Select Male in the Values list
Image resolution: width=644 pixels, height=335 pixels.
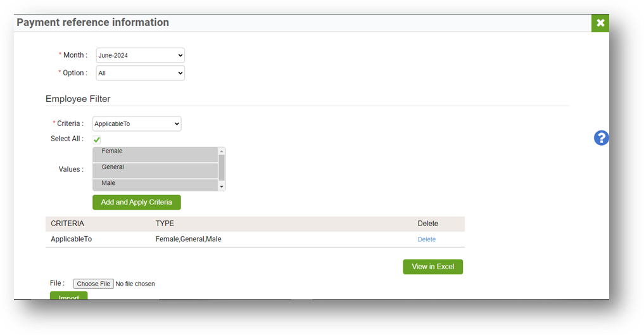[155, 185]
